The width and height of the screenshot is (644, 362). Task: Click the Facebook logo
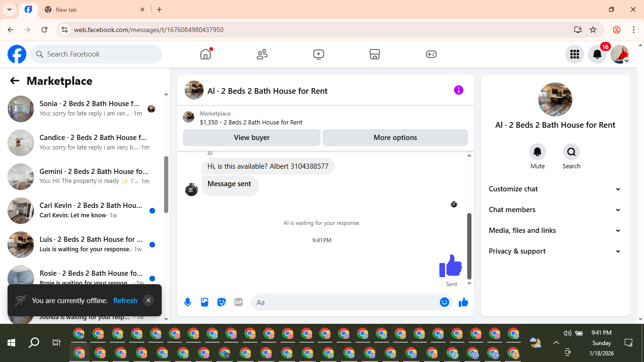pos(17,54)
